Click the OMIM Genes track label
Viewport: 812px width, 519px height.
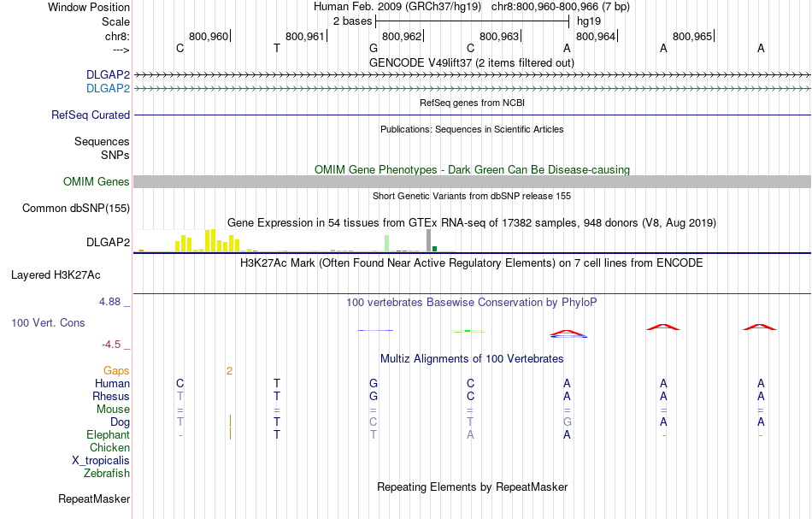(x=96, y=182)
